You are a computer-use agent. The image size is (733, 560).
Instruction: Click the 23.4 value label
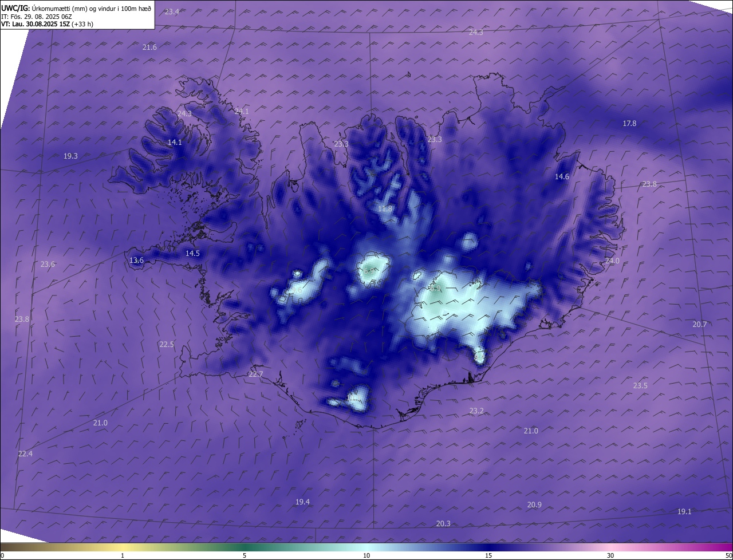pos(171,12)
